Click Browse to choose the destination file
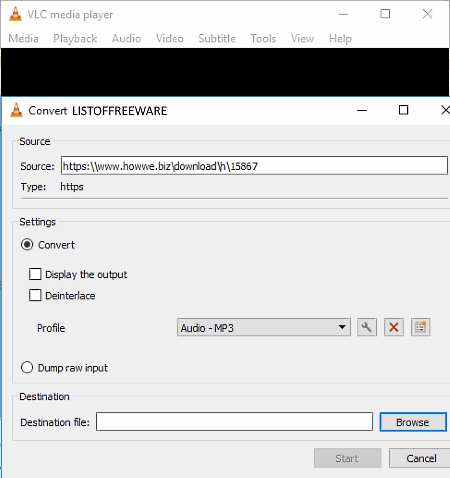450x478 pixels. [413, 422]
